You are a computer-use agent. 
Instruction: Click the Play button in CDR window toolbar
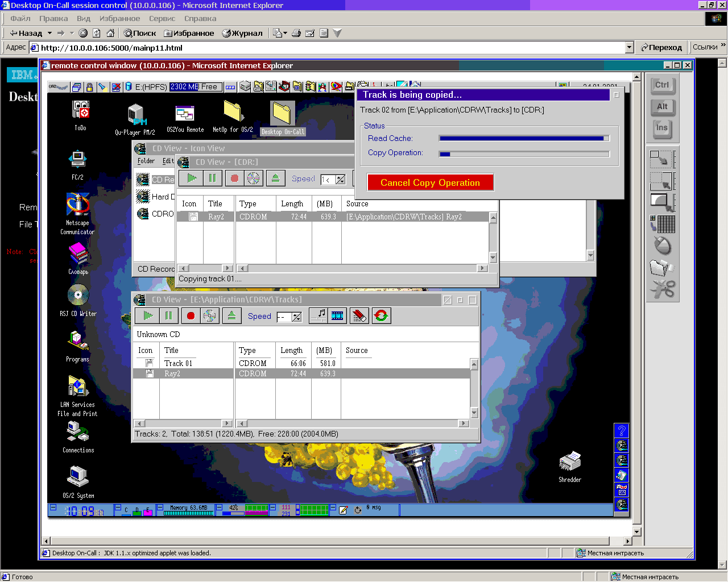[x=192, y=178]
